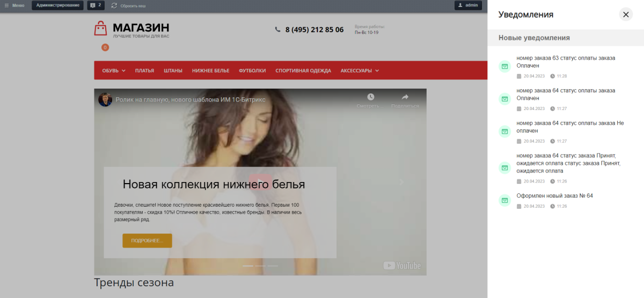
Task: Open the admin user menu
Action: pyautogui.click(x=468, y=5)
